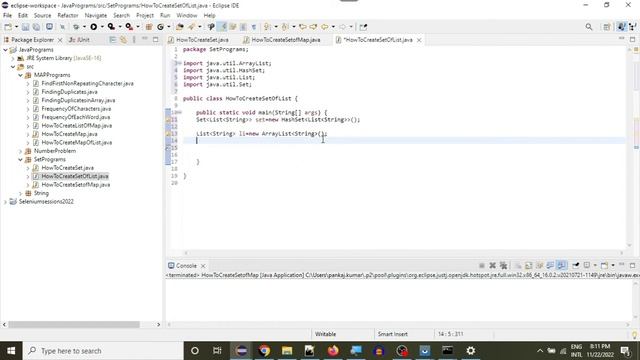Click the Display Selected Console icon
Image resolution: width=640 pixels, height=360 pixels.
[587, 266]
